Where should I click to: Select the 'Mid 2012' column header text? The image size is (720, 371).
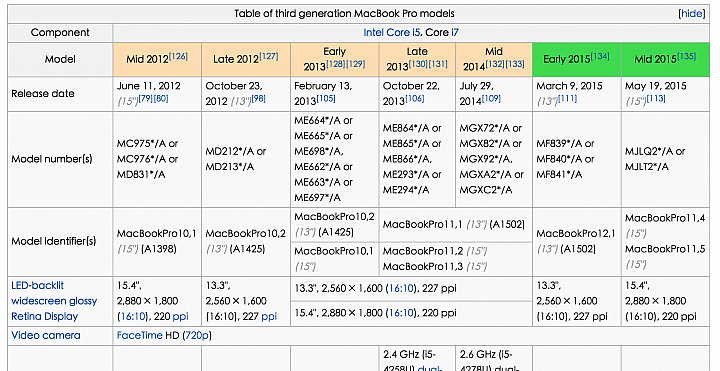pyautogui.click(x=147, y=60)
